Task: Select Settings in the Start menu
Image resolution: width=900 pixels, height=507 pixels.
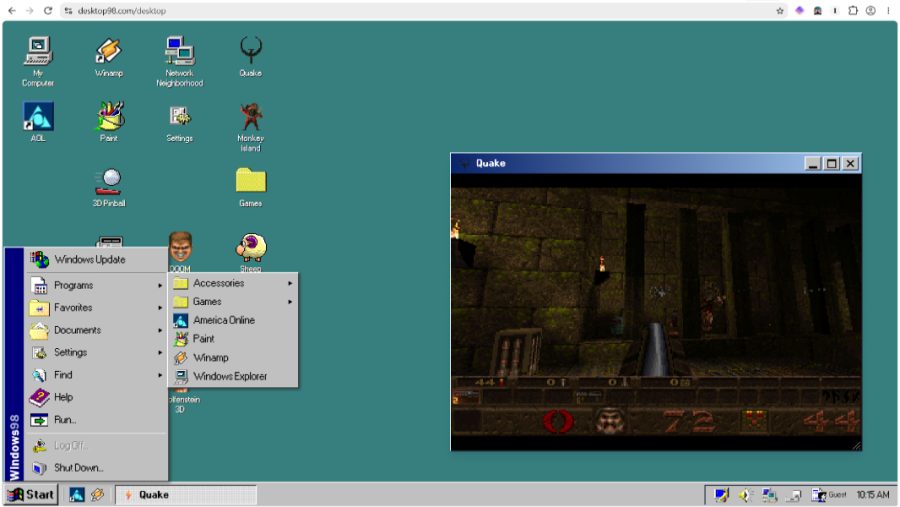Action: (96, 353)
